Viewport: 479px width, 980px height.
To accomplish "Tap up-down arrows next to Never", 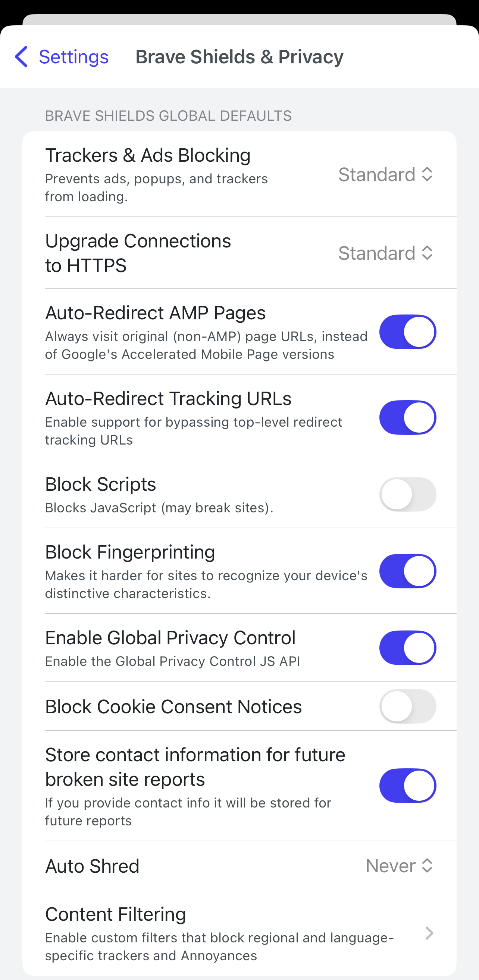I will click(427, 866).
